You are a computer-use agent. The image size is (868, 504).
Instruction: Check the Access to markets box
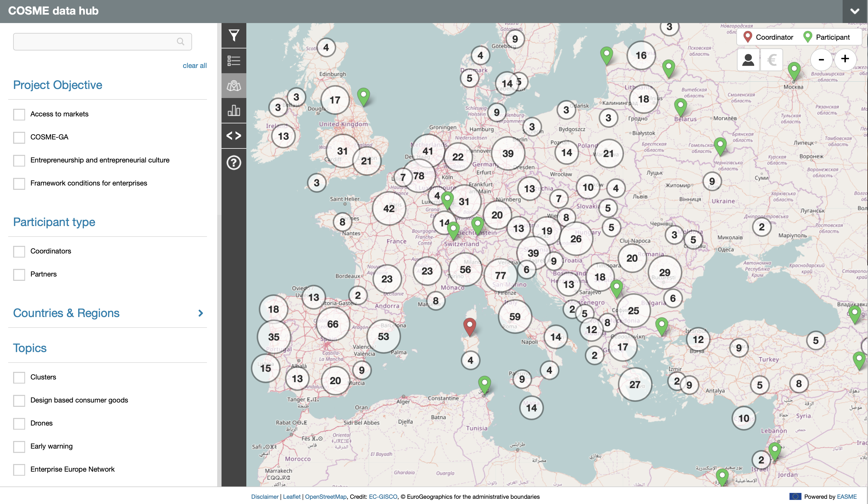point(19,114)
